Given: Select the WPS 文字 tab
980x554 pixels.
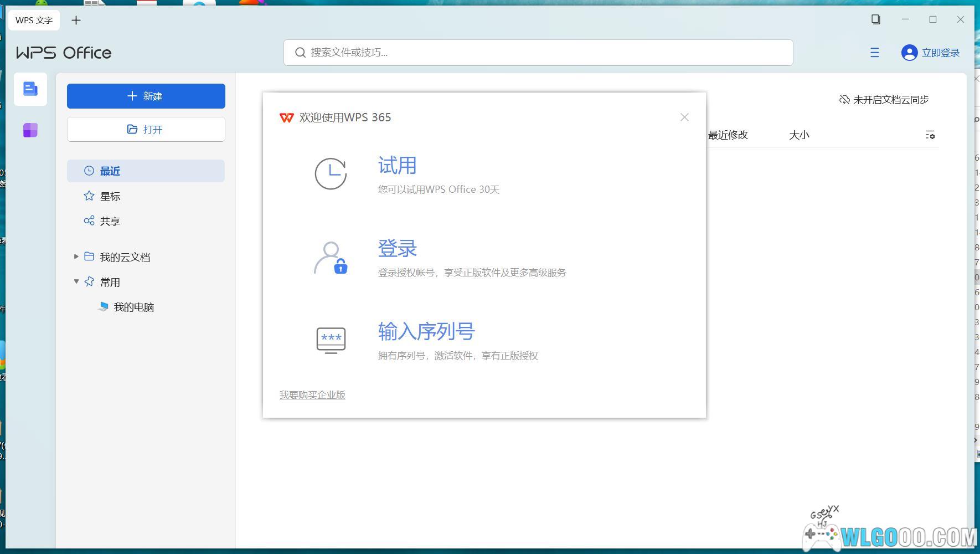Looking at the screenshot, I should pyautogui.click(x=34, y=20).
